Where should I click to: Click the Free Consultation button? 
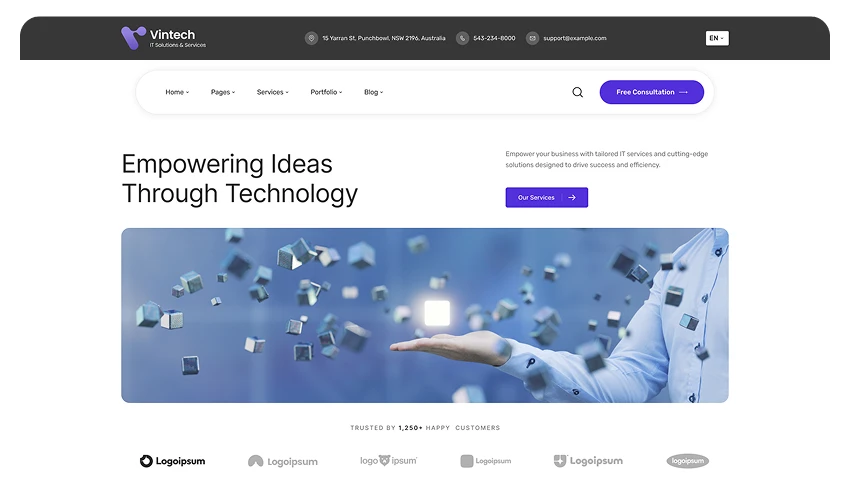point(652,92)
